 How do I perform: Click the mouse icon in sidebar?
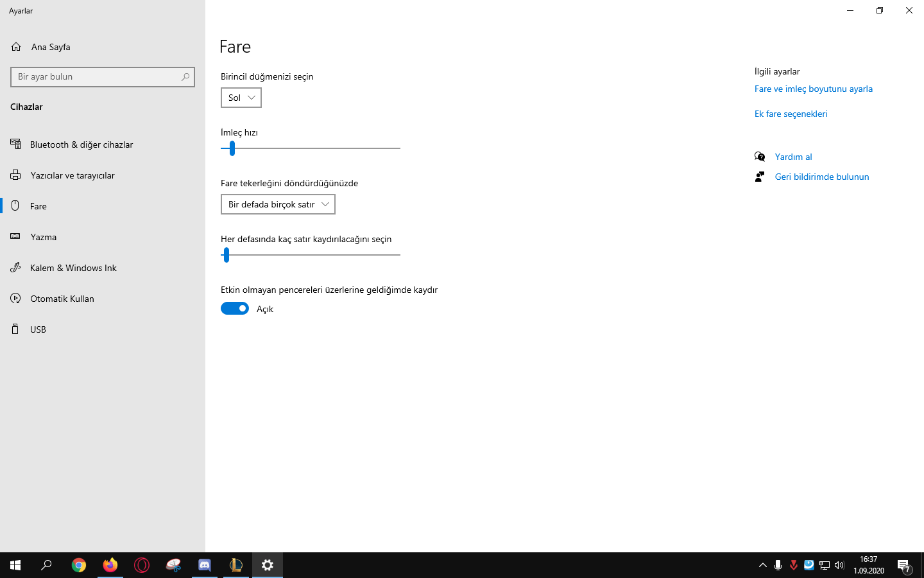(15, 206)
